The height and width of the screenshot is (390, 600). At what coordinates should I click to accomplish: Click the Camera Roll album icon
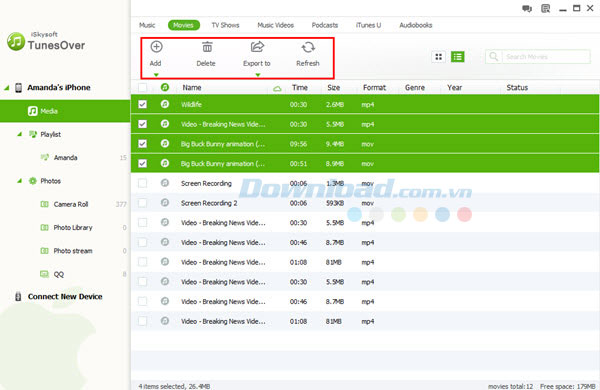click(x=44, y=204)
